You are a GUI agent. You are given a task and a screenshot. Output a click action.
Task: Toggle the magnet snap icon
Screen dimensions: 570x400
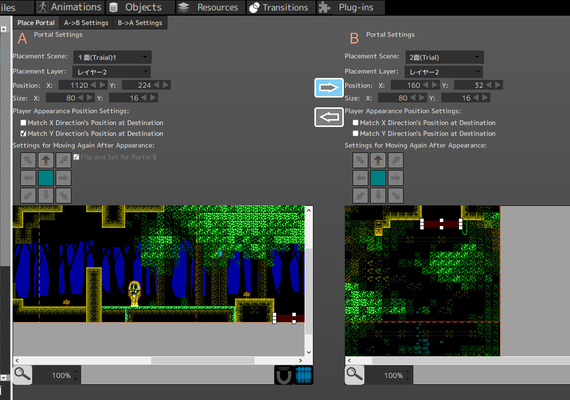[x=284, y=375]
